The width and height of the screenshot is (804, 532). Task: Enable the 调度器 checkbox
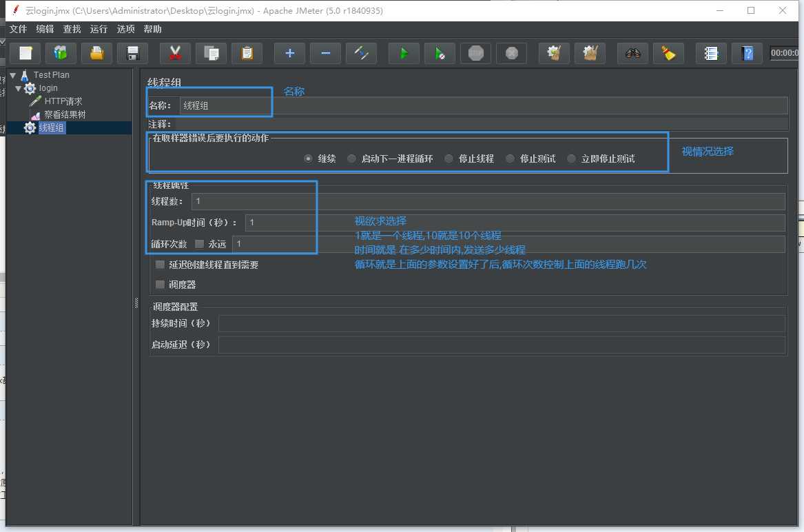pyautogui.click(x=160, y=284)
